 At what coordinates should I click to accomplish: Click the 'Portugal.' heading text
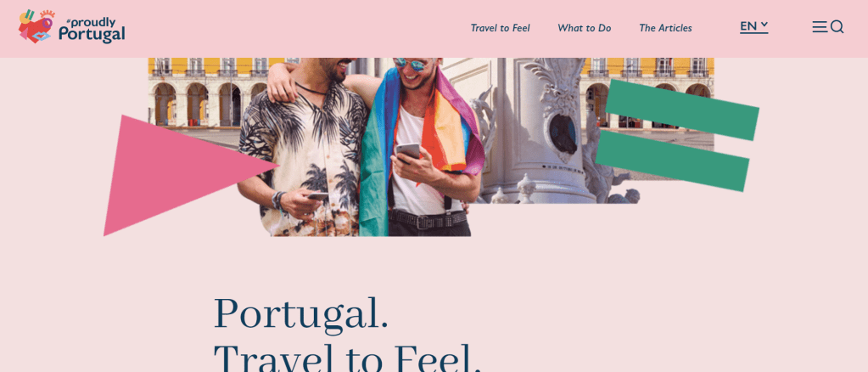pyautogui.click(x=300, y=314)
